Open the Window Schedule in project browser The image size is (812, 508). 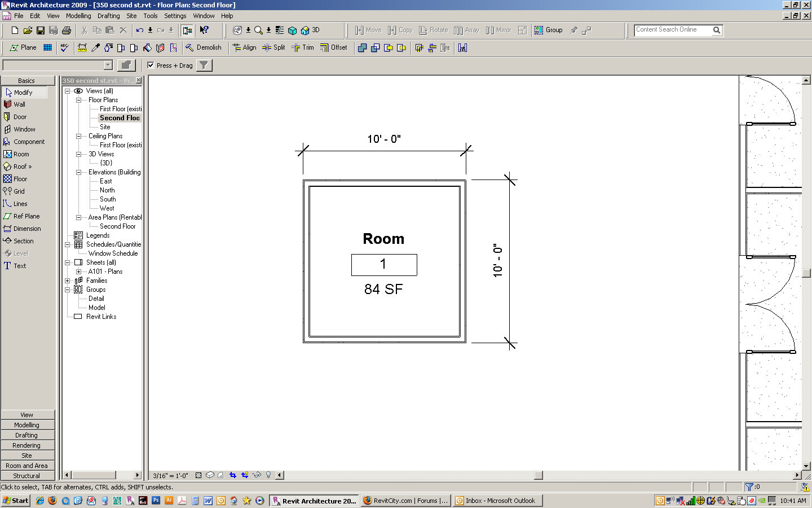[x=113, y=253]
